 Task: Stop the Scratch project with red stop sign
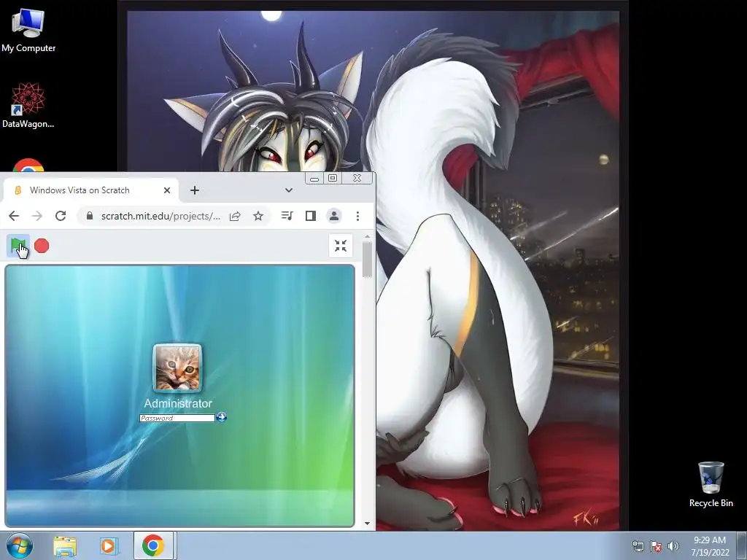pos(42,246)
